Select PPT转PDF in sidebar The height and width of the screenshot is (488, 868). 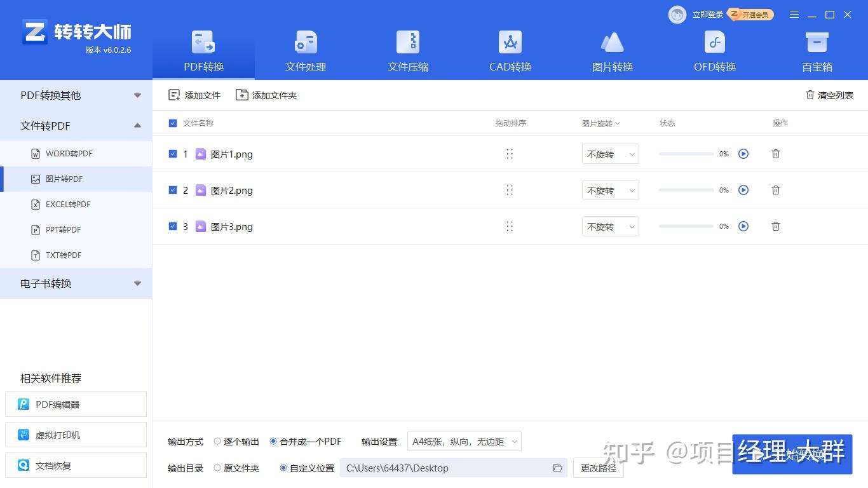tap(76, 230)
